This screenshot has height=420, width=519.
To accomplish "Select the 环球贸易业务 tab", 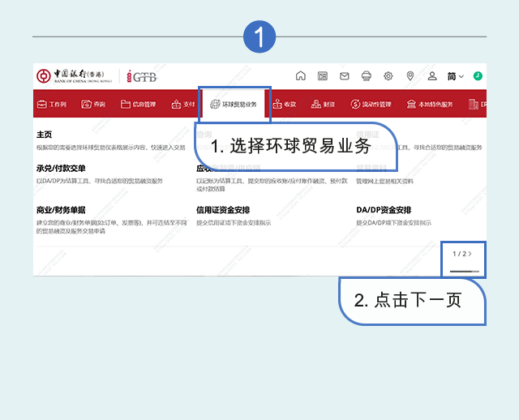I will [x=234, y=105].
